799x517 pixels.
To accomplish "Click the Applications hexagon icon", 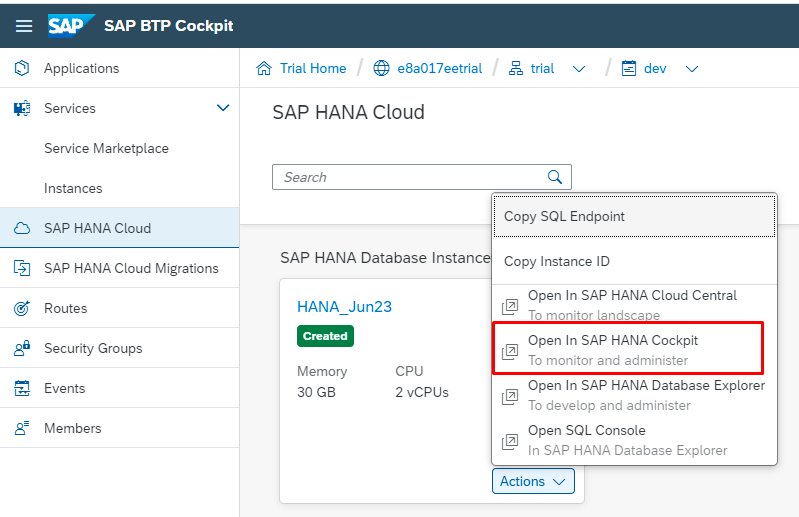I will [x=22, y=68].
